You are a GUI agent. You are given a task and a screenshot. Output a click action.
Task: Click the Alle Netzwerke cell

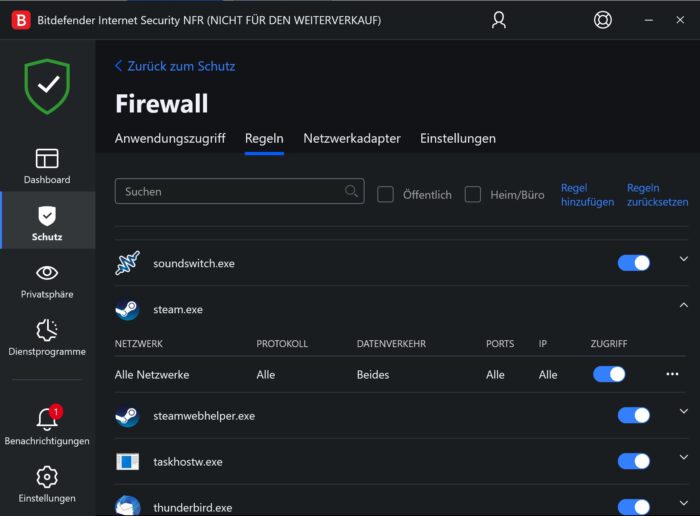pyautogui.click(x=152, y=375)
